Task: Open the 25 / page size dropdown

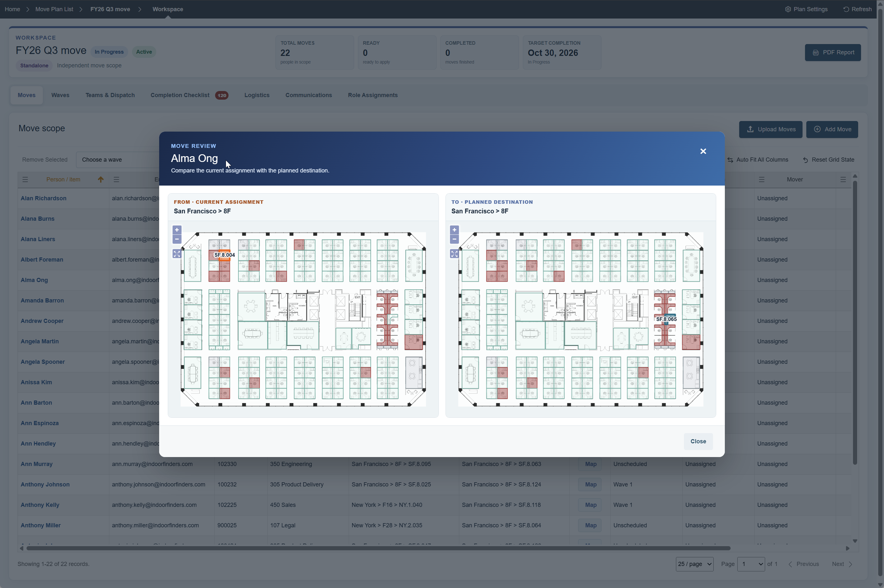Action: click(x=694, y=564)
